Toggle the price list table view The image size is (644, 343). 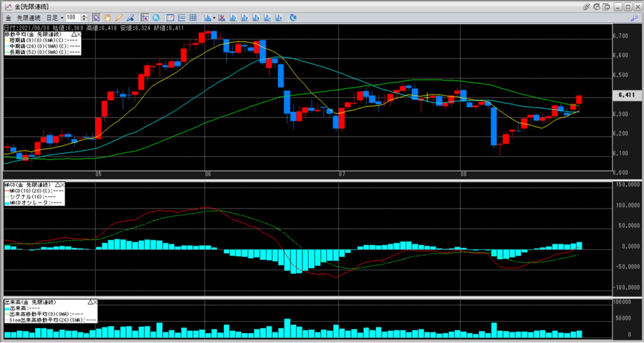[182, 17]
